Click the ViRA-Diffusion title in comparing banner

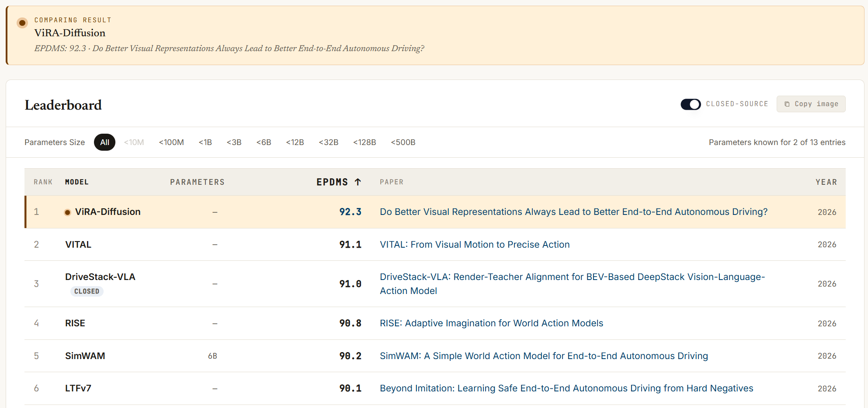[70, 33]
